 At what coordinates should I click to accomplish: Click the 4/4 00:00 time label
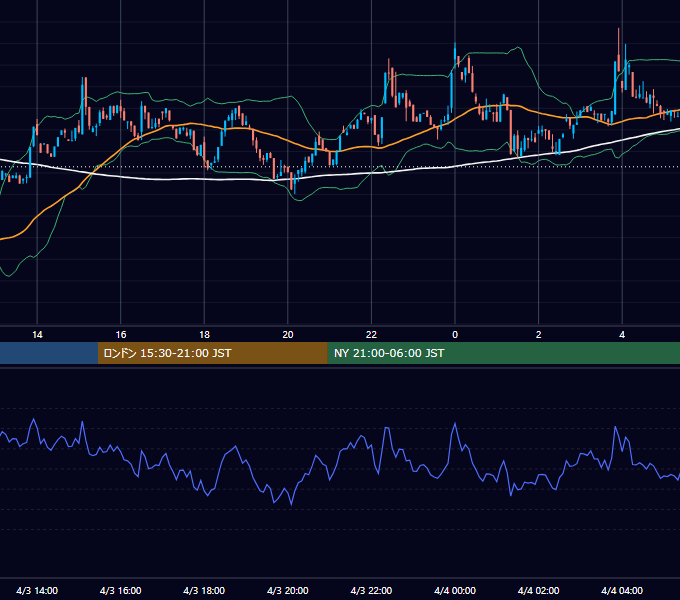(x=455, y=590)
